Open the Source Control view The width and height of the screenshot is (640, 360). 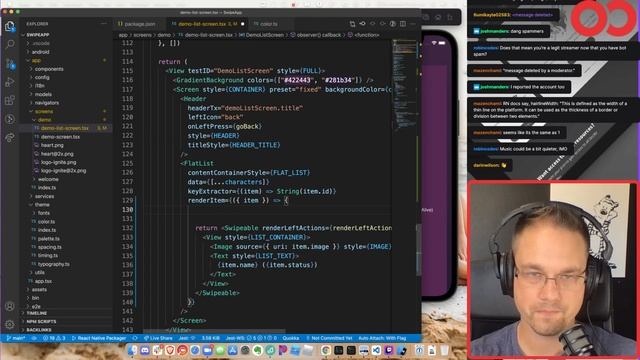click(9, 63)
